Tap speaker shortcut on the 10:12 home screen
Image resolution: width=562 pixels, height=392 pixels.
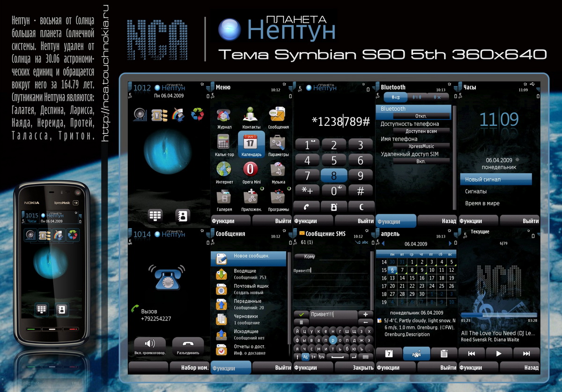[140, 115]
